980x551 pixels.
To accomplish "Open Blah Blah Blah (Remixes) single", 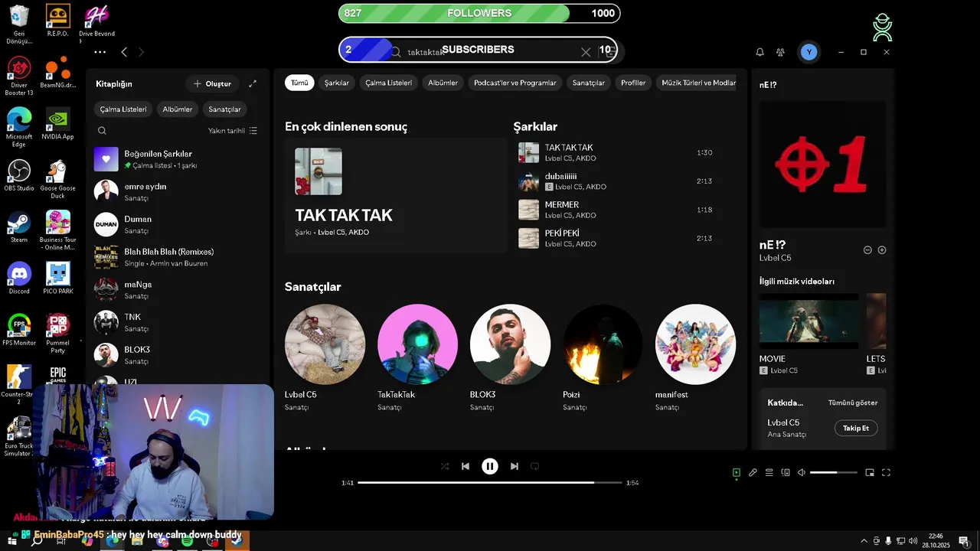I will click(178, 257).
